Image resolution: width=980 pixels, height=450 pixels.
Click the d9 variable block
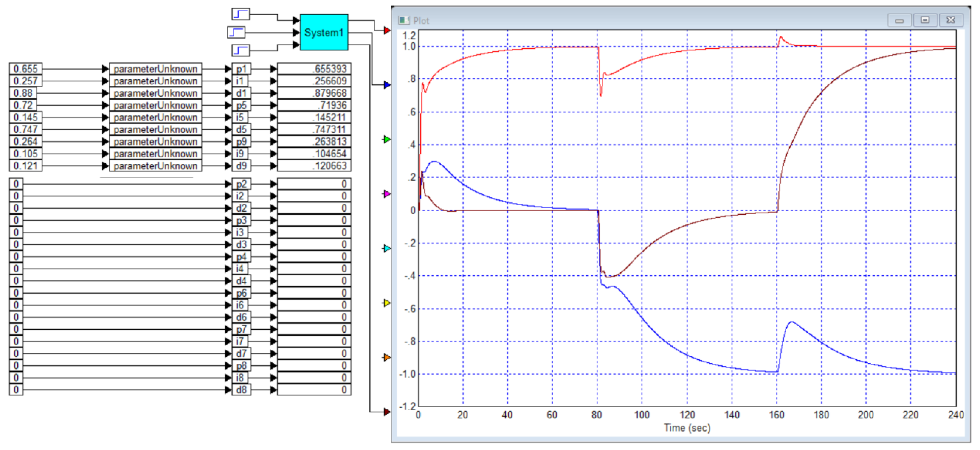[241, 166]
